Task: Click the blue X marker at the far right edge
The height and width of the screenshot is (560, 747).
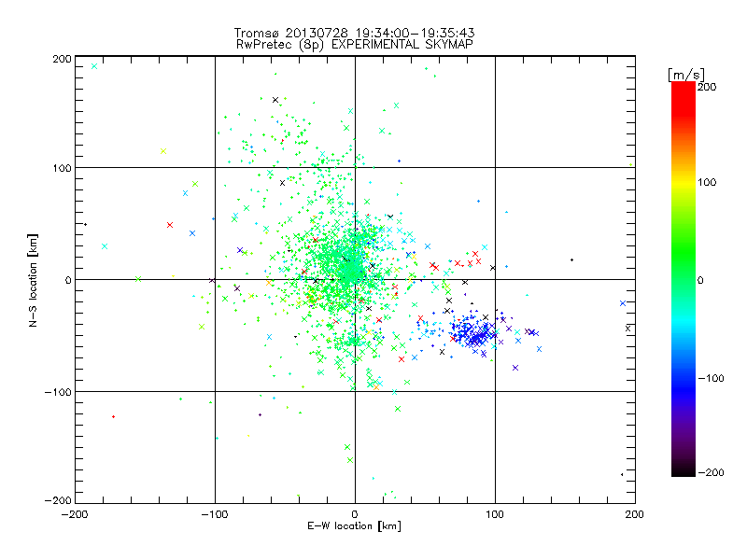Action: (623, 303)
